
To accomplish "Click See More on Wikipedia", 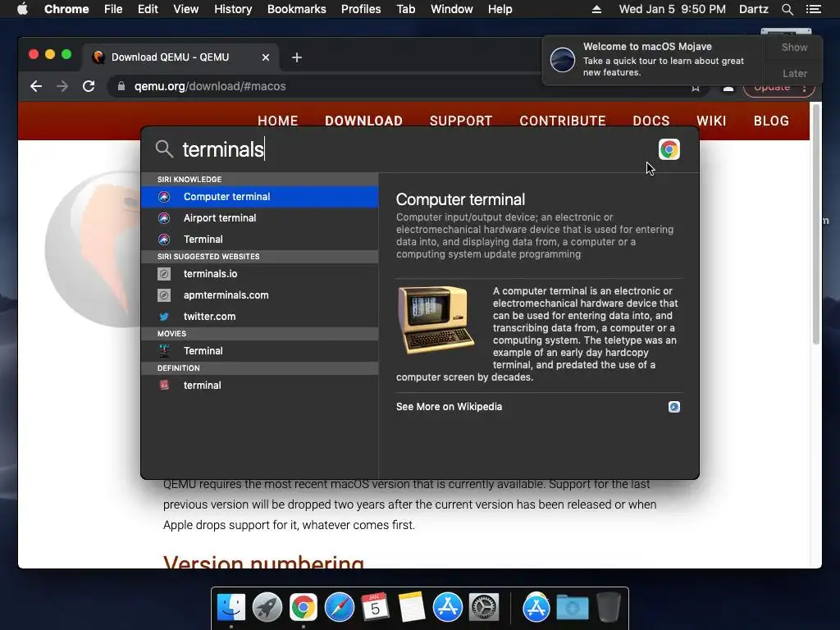I will [x=449, y=407].
